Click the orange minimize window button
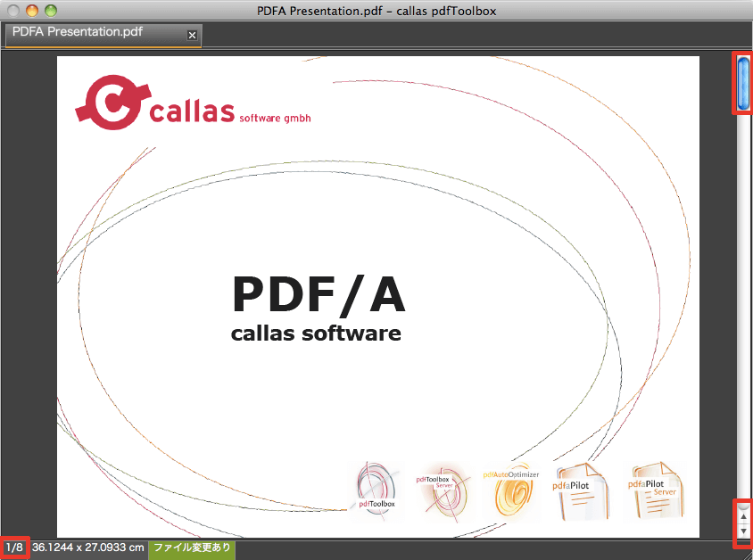Viewport: 753px width, 560px height. [32, 11]
